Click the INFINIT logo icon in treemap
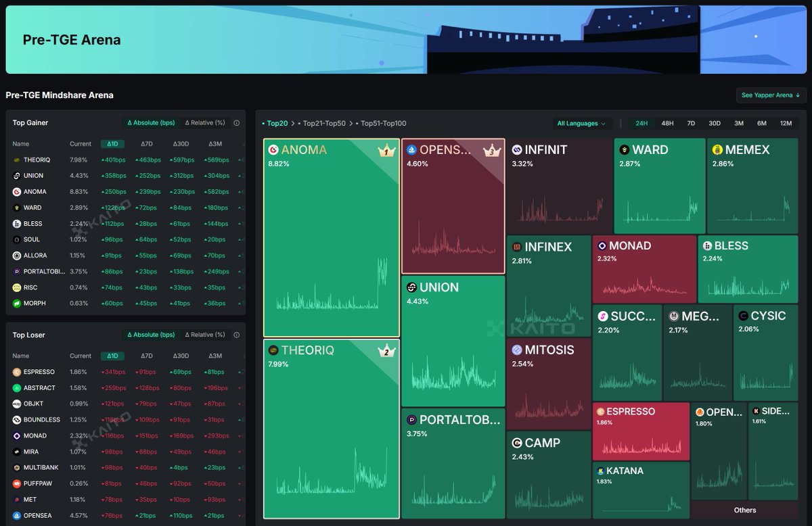Viewport: 812px width, 526px height. click(517, 150)
